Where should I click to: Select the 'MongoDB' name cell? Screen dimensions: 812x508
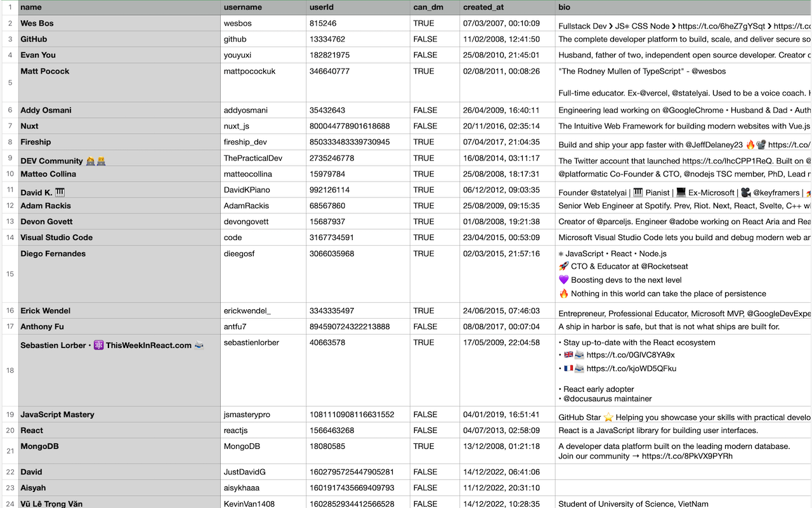119,451
